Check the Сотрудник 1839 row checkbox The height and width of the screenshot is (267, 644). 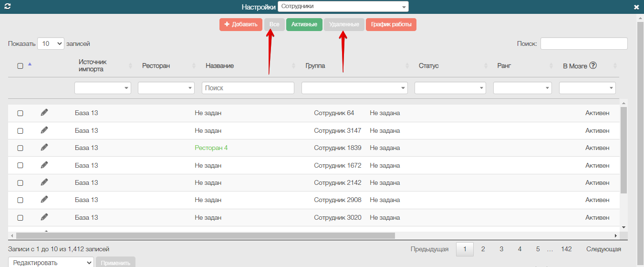coord(20,148)
